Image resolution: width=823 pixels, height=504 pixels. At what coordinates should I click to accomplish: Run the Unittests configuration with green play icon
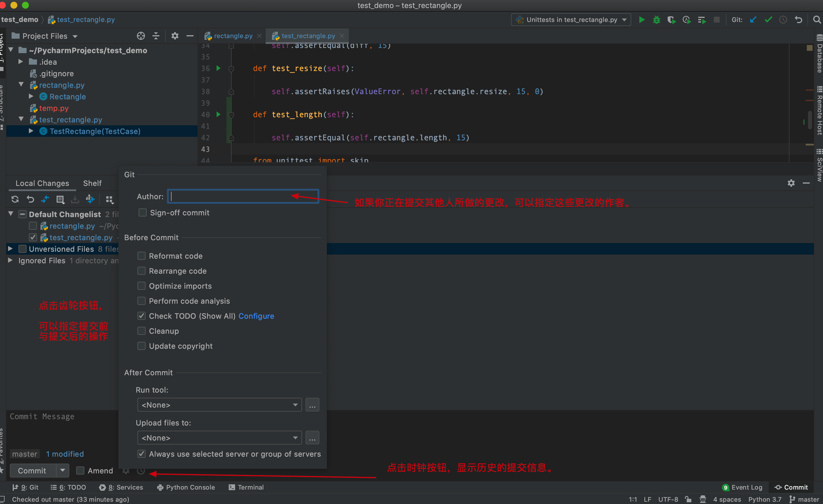pos(642,20)
